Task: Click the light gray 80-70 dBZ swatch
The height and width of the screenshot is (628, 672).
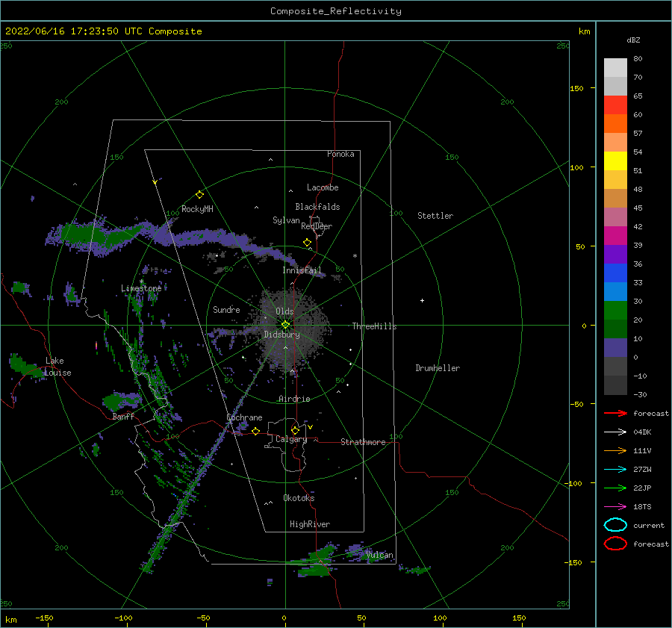Action: [615, 68]
